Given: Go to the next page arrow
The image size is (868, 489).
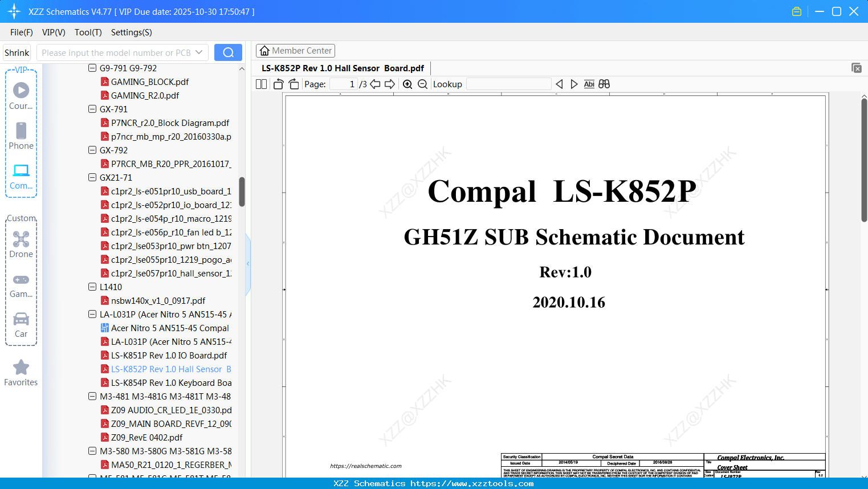Looking at the screenshot, I should (390, 84).
